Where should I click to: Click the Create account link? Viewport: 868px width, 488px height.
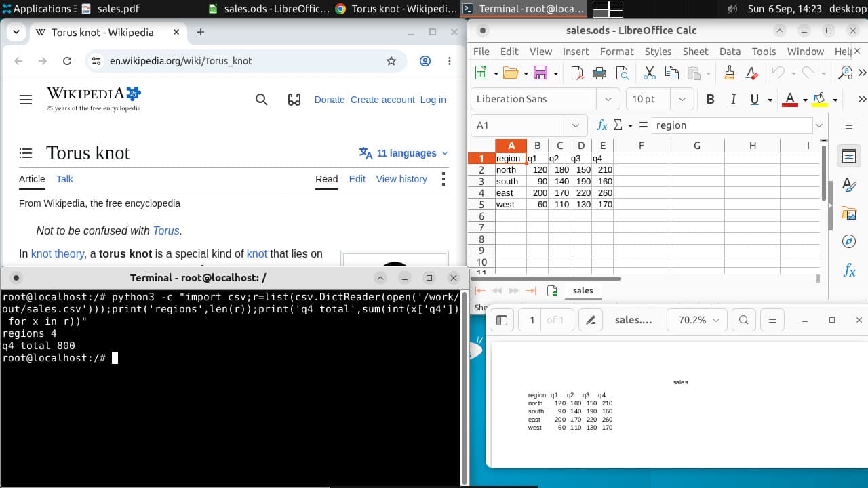[382, 100]
